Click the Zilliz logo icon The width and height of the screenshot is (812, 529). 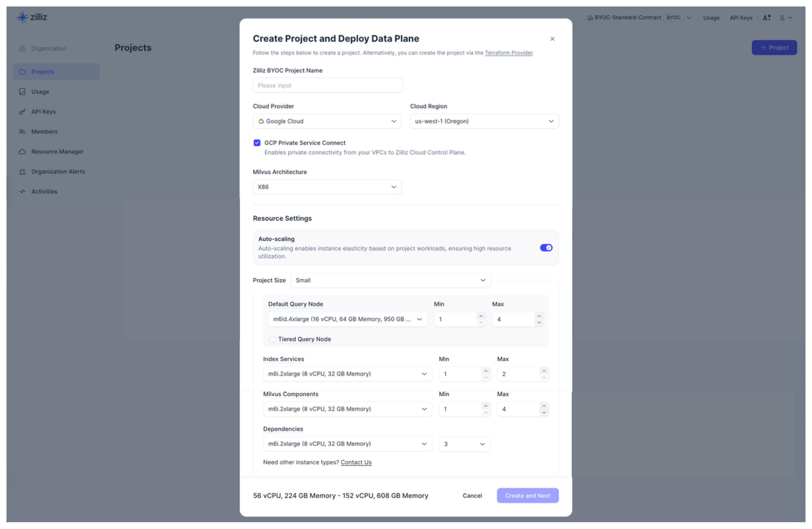(22, 17)
